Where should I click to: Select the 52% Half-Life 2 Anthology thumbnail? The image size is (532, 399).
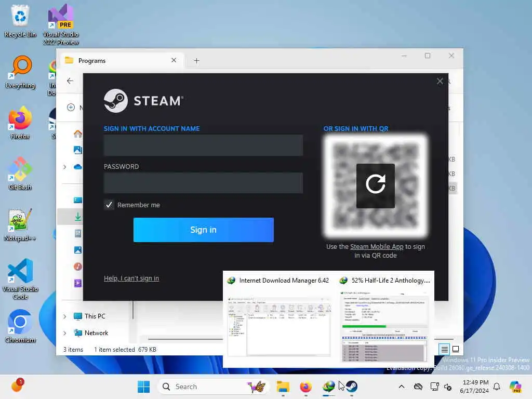[385, 318]
